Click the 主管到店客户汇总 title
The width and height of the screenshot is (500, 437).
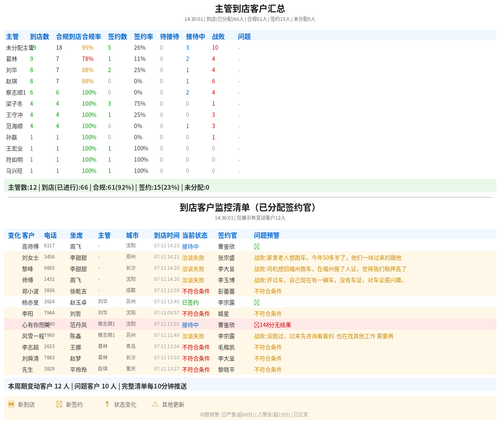coord(250,9)
